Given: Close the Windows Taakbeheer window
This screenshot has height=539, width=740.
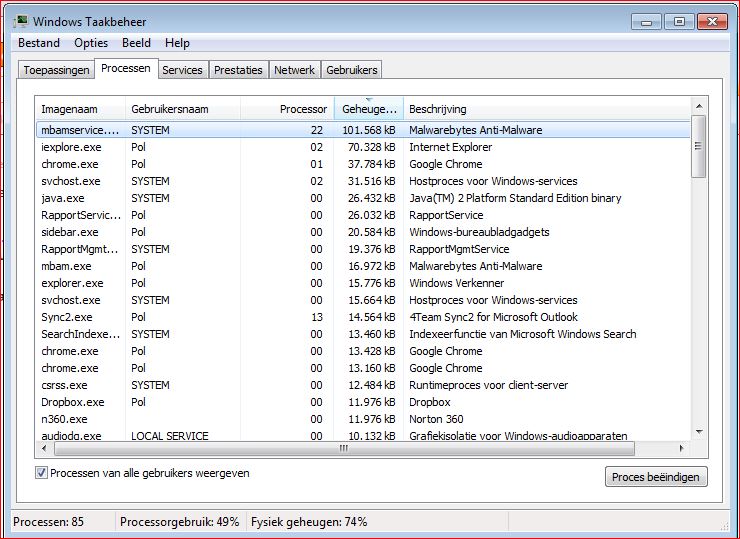Looking at the screenshot, I should (712, 22).
